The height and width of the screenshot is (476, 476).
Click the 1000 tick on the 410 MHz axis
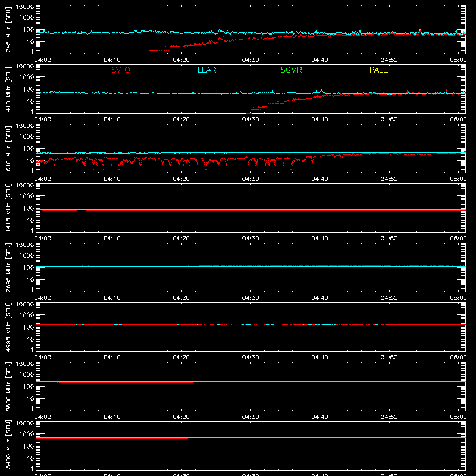[x=27, y=77]
